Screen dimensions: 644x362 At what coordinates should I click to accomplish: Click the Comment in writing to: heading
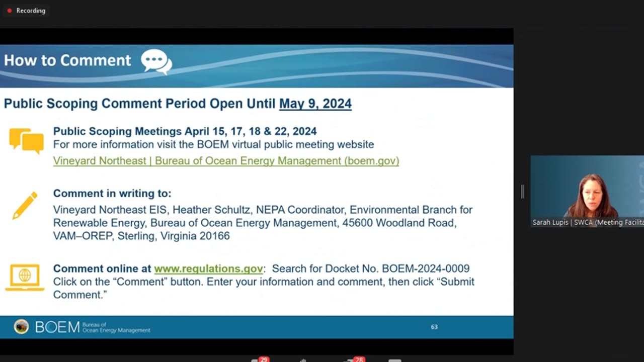(112, 194)
